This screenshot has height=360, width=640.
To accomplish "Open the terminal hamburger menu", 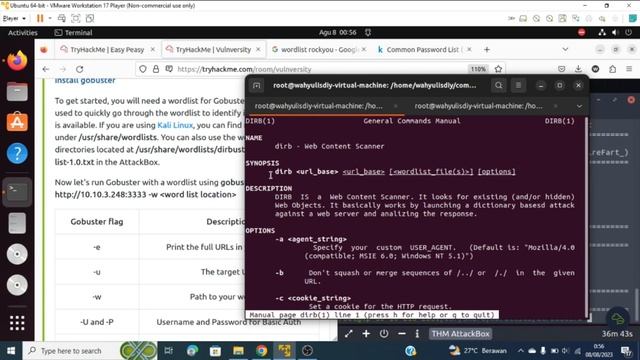I will (518, 85).
